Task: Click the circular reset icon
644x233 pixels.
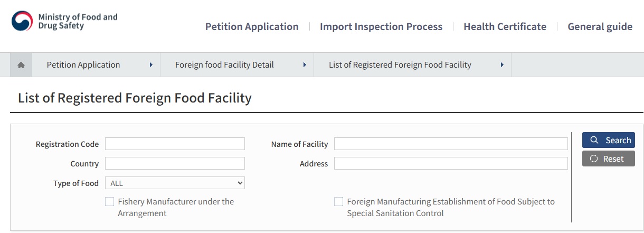Action: 594,159
